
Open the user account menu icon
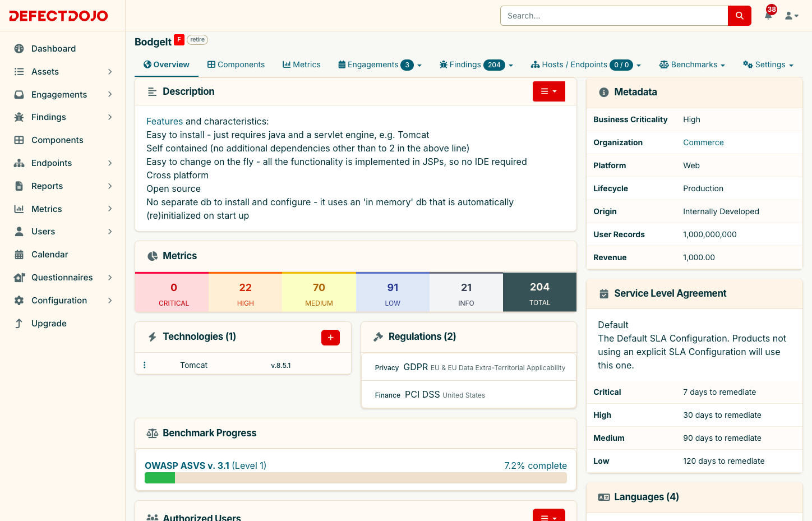[x=791, y=16]
